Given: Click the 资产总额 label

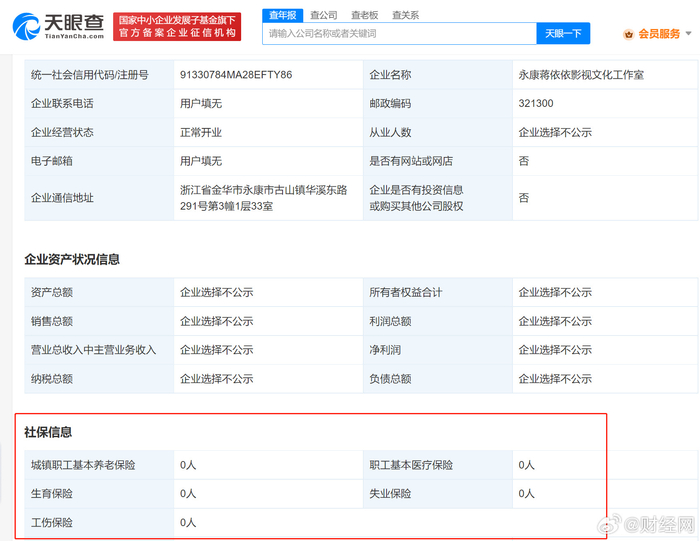Looking at the screenshot, I should 52,292.
